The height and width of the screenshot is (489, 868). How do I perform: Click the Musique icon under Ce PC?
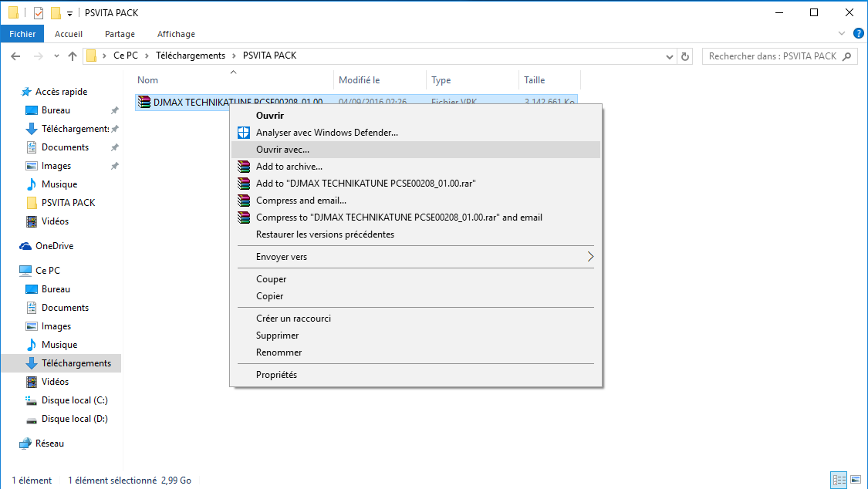pos(32,345)
